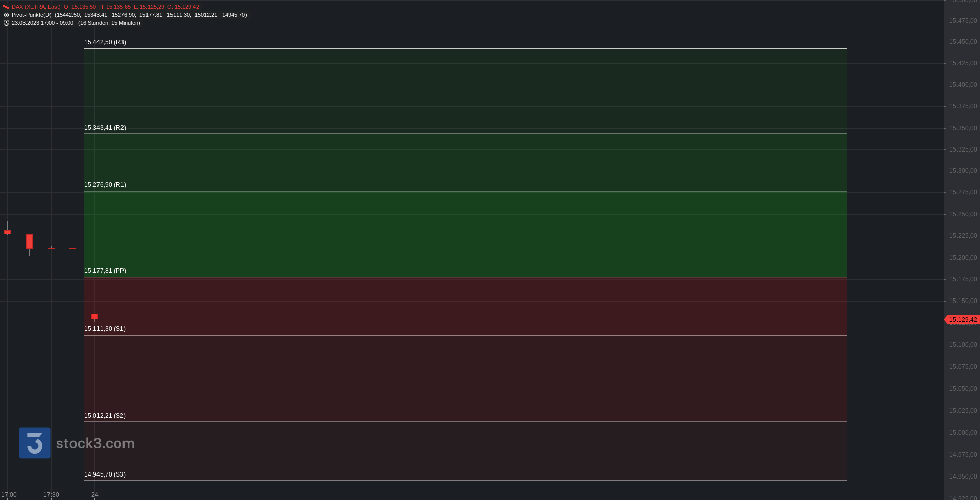Click the 15.012,21 (S2) support label
Viewport: 980px width, 500px height.
105,416
